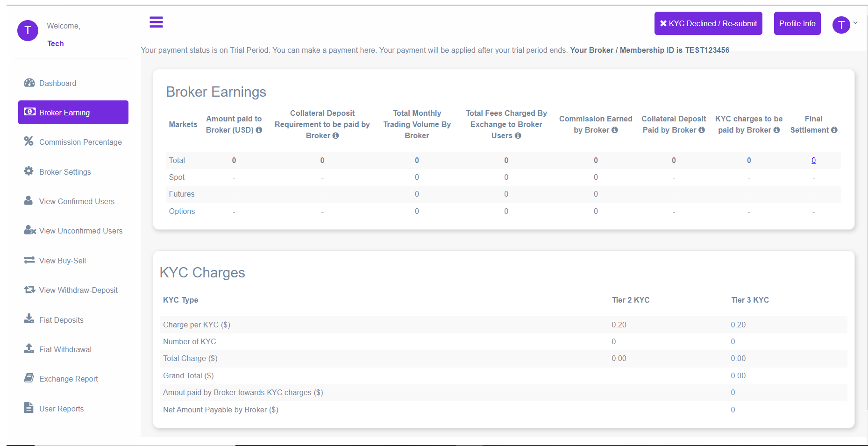The height and width of the screenshot is (446, 868).
Task: Click the info icon next to Final Settlement
Action: coord(834,130)
